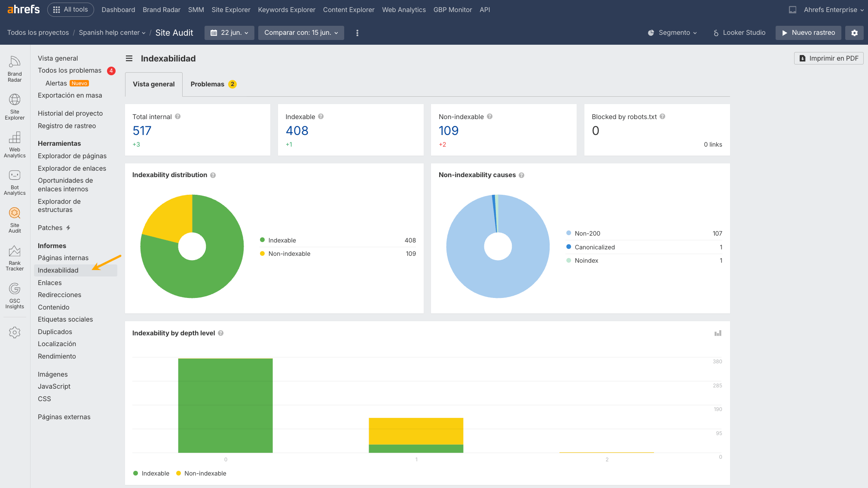Screen dimensions: 868x488
Task: Select Site Audit sidebar icon
Action: 15,220
